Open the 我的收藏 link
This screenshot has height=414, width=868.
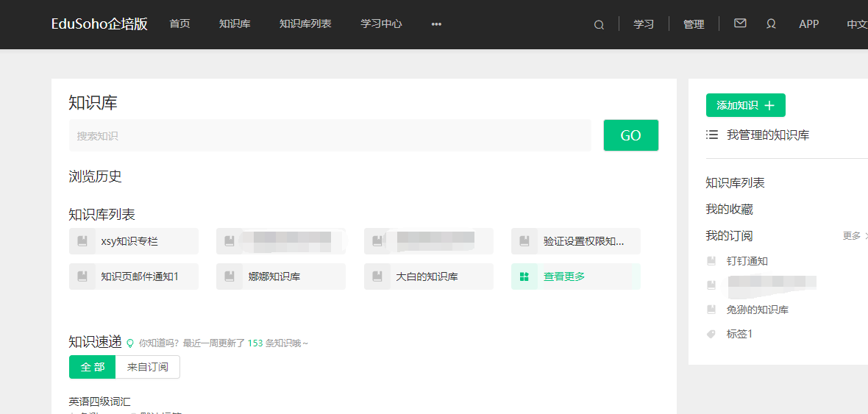pyautogui.click(x=729, y=210)
